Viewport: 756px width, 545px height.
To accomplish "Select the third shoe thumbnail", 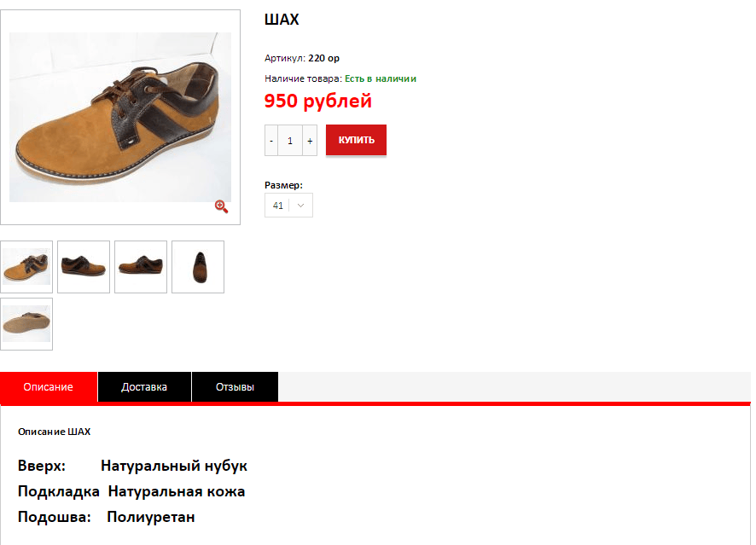I will pyautogui.click(x=141, y=267).
